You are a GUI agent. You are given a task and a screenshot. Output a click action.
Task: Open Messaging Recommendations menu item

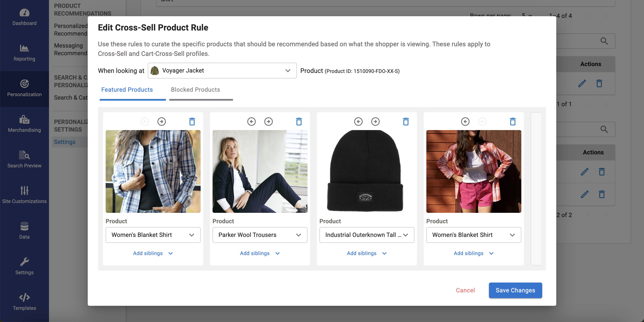pyautogui.click(x=71, y=49)
